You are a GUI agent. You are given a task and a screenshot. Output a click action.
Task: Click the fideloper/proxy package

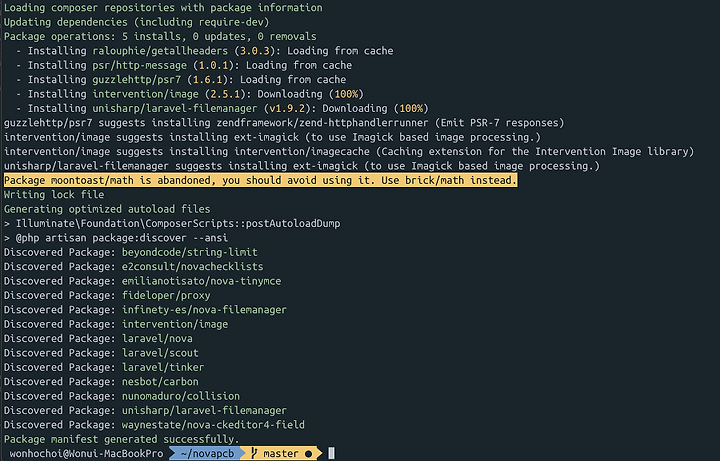[166, 295]
